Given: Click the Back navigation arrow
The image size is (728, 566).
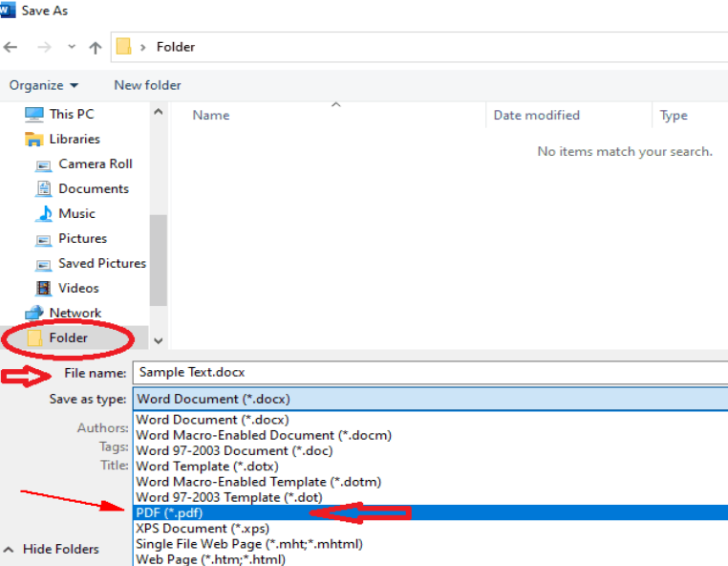Looking at the screenshot, I should click(11, 47).
